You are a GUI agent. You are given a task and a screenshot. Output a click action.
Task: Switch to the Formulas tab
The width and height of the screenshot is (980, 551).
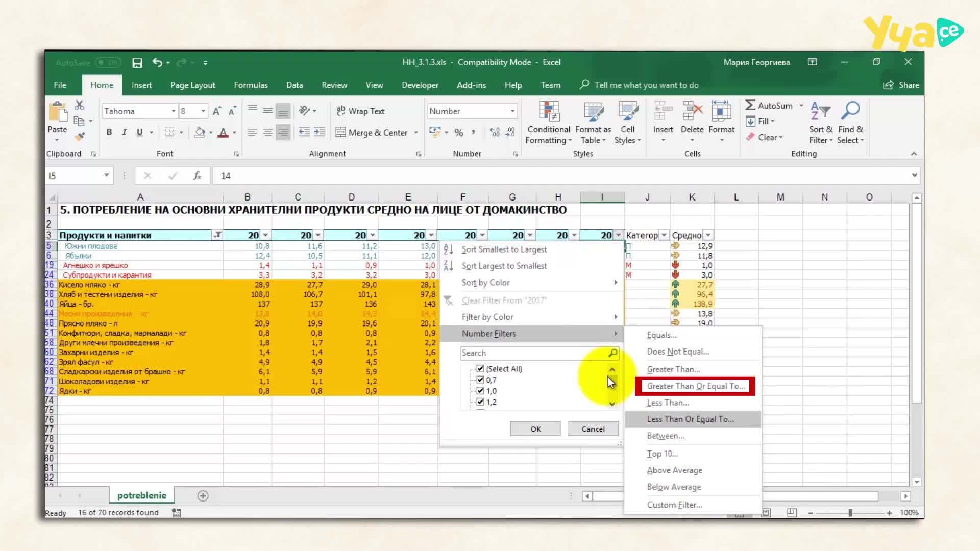coord(251,85)
